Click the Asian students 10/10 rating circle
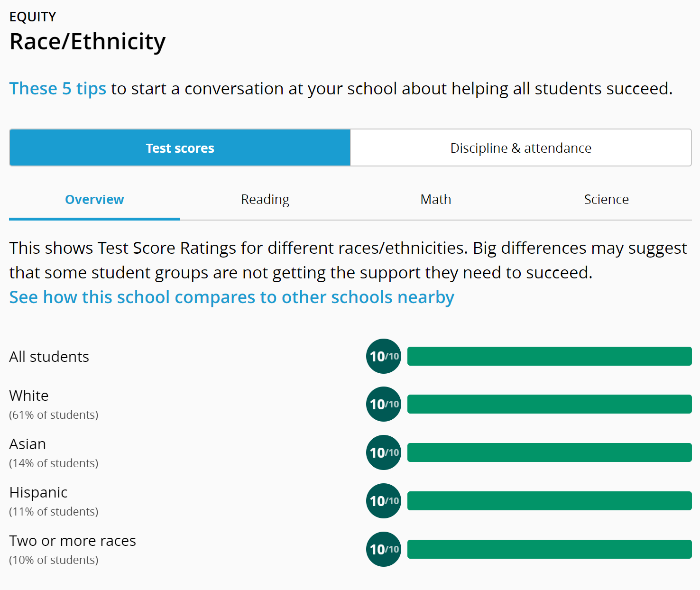This screenshot has width=700, height=590. (383, 452)
